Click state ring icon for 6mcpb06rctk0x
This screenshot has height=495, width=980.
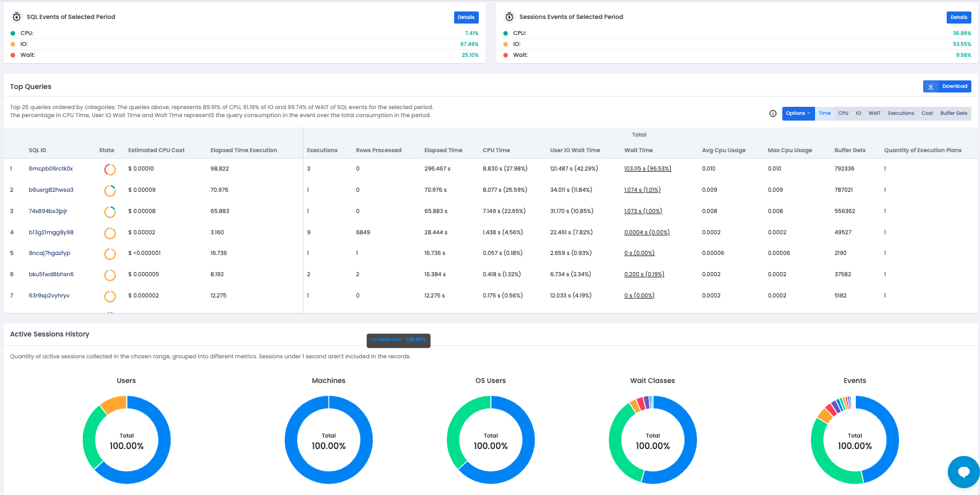(x=110, y=169)
